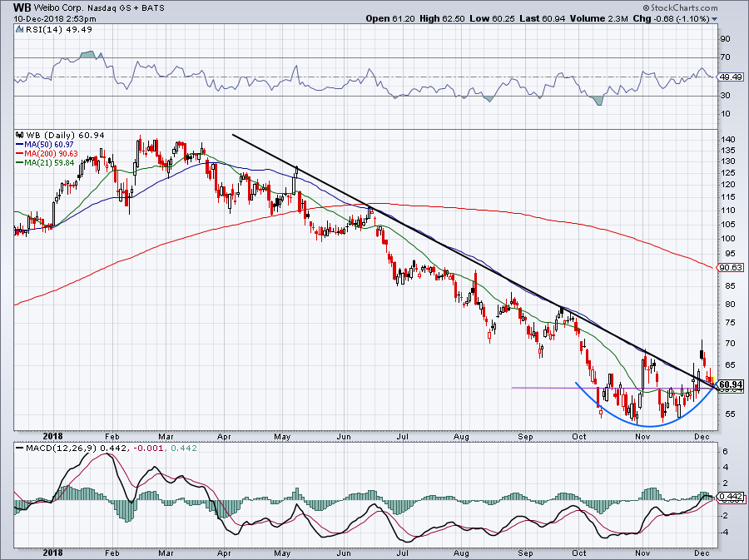749x560 pixels.
Task: Click the 'Chg -0.68 (-1.10%)' change value
Action: pyautogui.click(x=671, y=19)
